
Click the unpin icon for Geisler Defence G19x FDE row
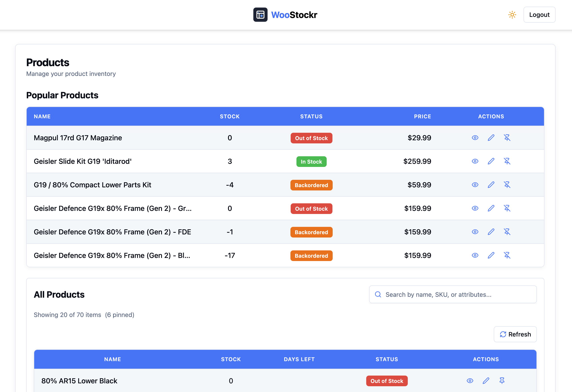(507, 232)
